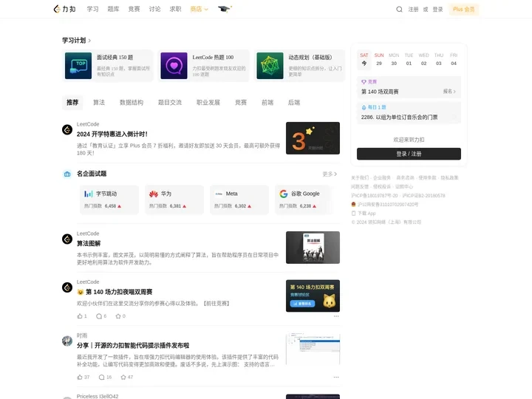
Task: Open 分享｜开源的力扣智能代码提示插件发布啦 title
Action: click(133, 345)
